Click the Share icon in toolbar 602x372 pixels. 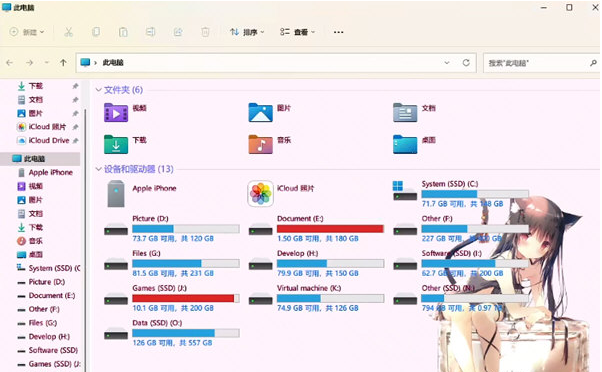[178, 32]
